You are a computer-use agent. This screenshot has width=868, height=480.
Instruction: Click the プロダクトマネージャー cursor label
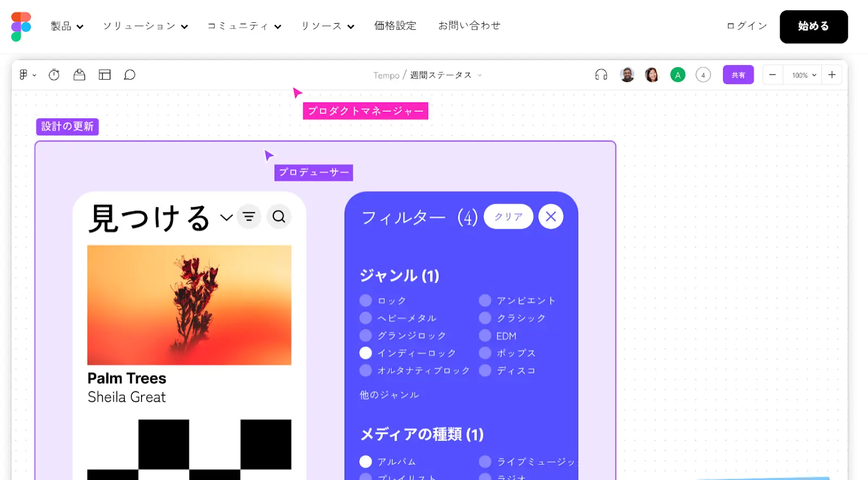pos(366,111)
